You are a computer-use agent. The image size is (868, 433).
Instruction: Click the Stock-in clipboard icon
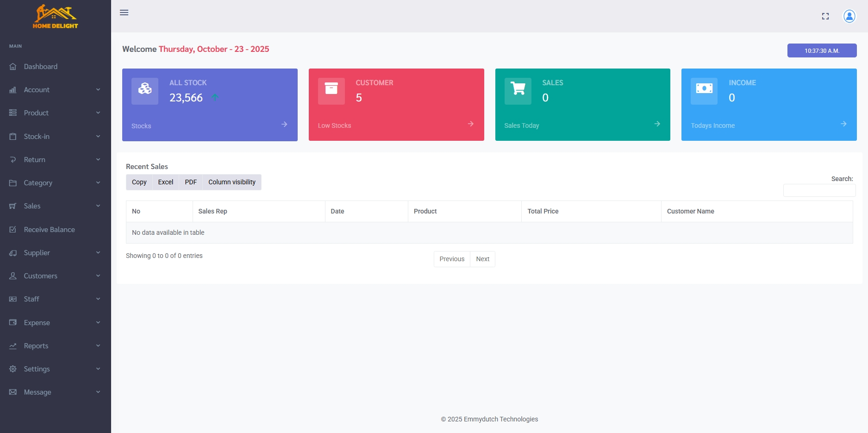click(x=13, y=137)
